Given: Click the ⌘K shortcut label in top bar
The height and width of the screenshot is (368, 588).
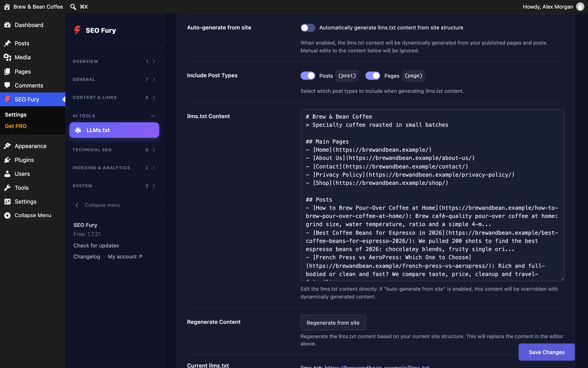Looking at the screenshot, I should 84,7.
